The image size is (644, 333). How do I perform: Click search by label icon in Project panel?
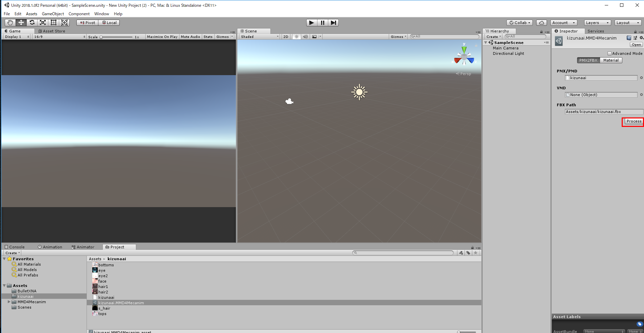point(468,253)
